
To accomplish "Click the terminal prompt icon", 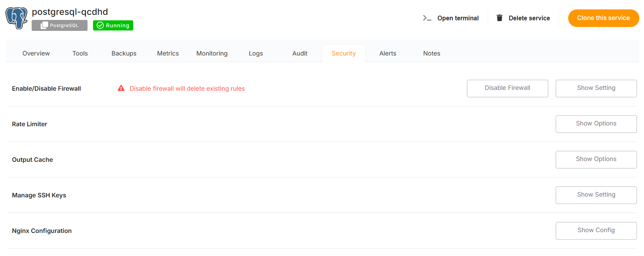I will pyautogui.click(x=427, y=18).
